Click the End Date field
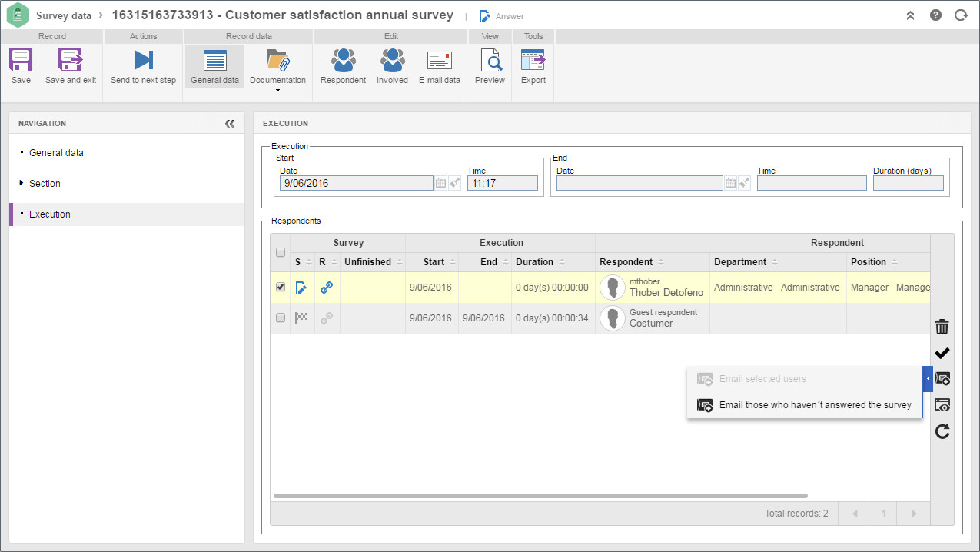The height and width of the screenshot is (552, 980). (639, 183)
